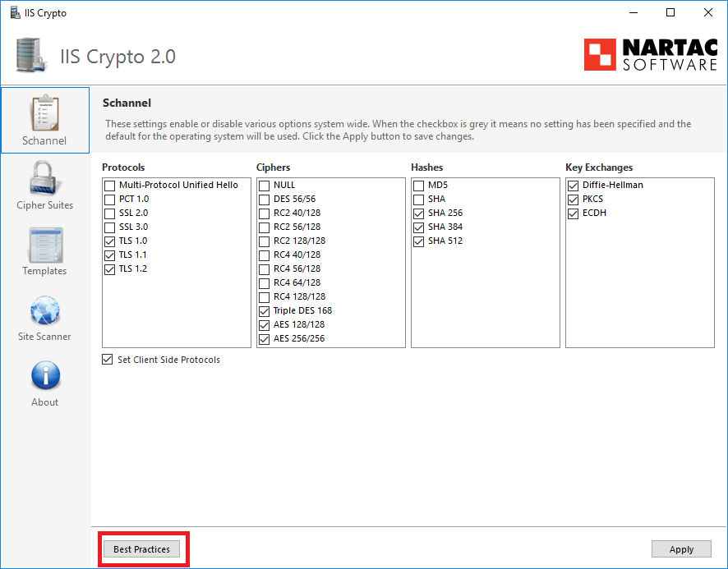Screen dimensions: 728x569
Task: Open the Templates icon in sidebar
Action: [x=45, y=245]
